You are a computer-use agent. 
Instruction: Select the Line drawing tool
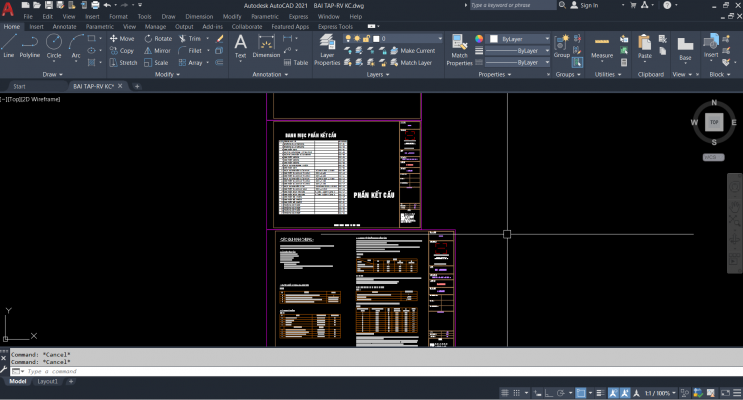9,45
